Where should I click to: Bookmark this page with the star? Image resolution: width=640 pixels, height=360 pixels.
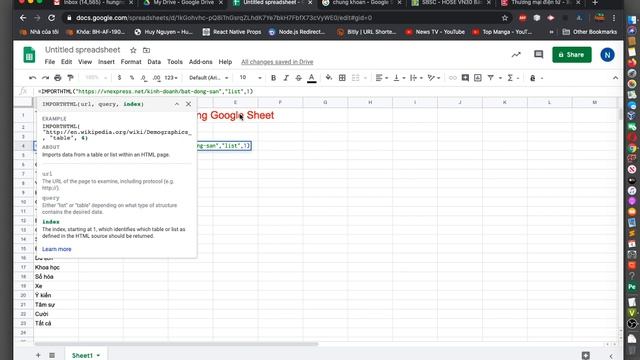[x=505, y=18]
